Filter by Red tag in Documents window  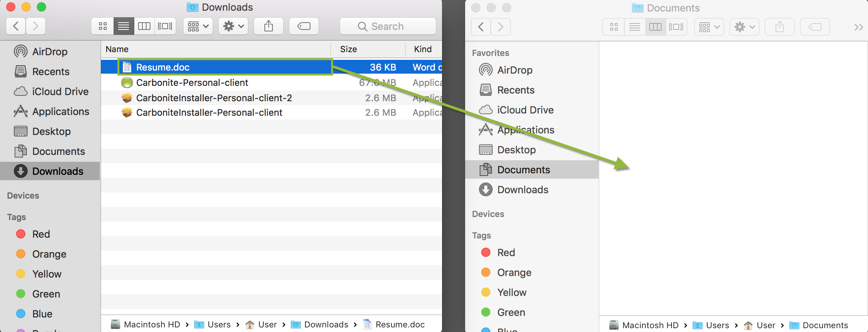click(x=532, y=252)
